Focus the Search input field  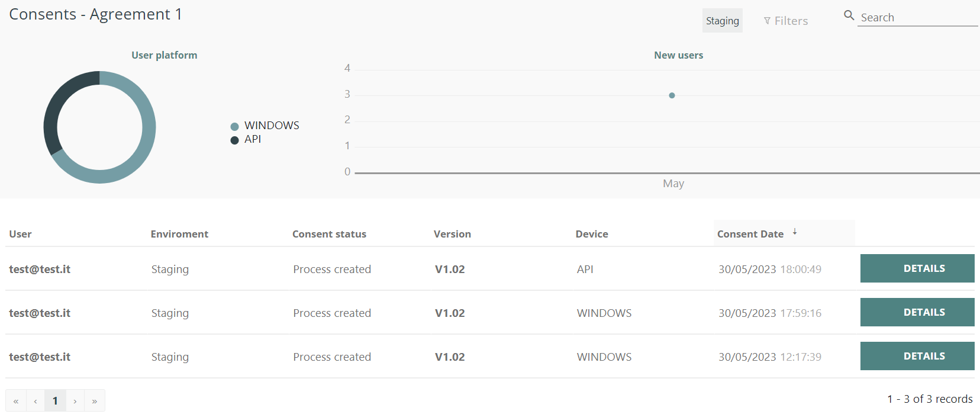917,18
